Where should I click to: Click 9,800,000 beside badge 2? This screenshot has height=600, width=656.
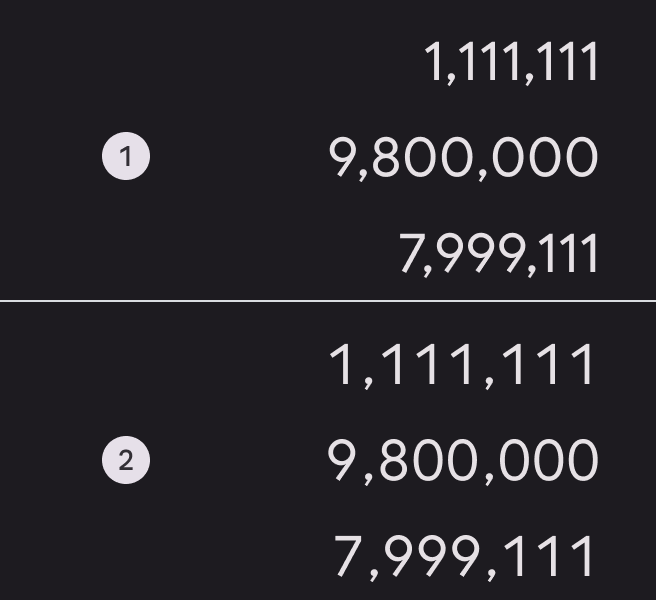click(463, 461)
